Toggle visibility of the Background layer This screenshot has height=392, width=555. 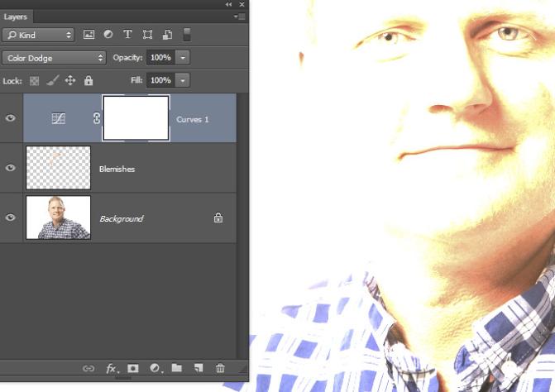pos(11,218)
